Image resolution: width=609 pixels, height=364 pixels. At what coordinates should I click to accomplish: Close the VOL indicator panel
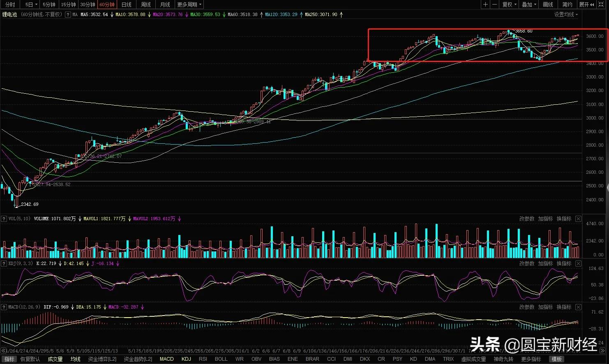pos(578,219)
